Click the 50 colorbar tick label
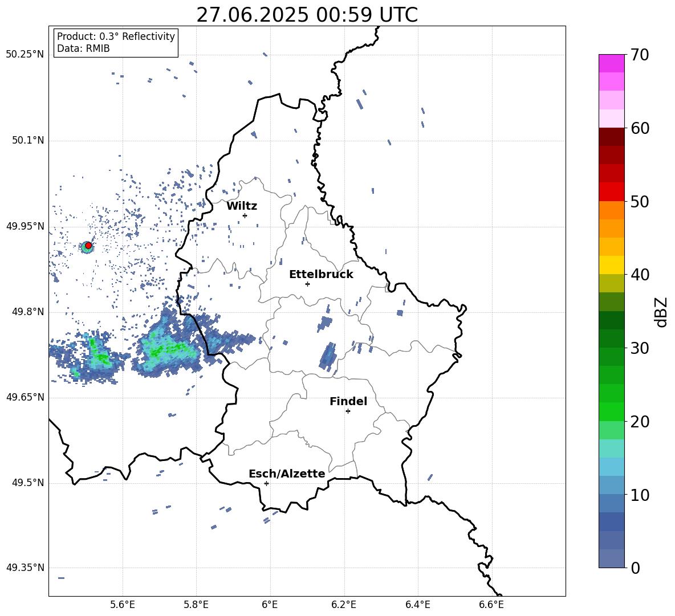The height and width of the screenshot is (616, 675). pyautogui.click(x=640, y=202)
